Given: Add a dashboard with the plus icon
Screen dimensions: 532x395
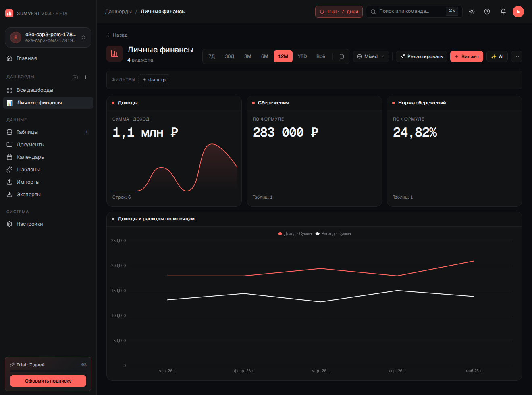Looking at the screenshot, I should pos(85,77).
